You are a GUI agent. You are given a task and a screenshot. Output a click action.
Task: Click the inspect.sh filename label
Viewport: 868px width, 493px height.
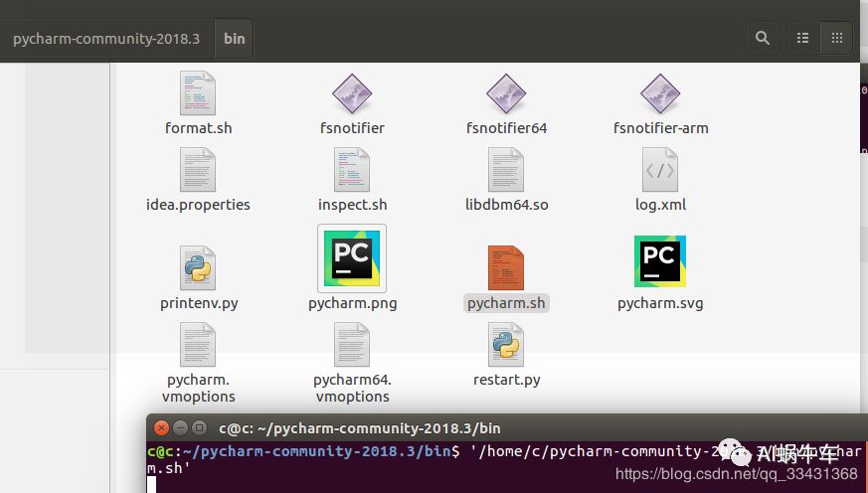(x=353, y=205)
